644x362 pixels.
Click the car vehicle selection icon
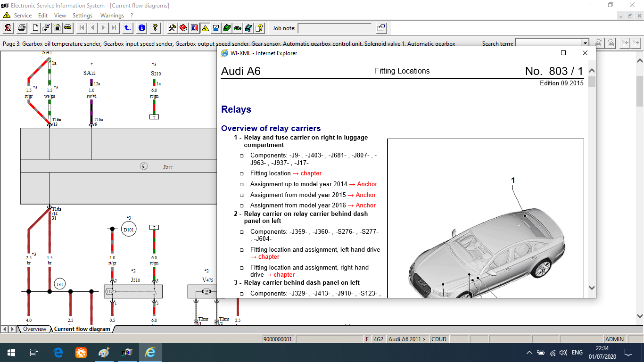pos(68,28)
